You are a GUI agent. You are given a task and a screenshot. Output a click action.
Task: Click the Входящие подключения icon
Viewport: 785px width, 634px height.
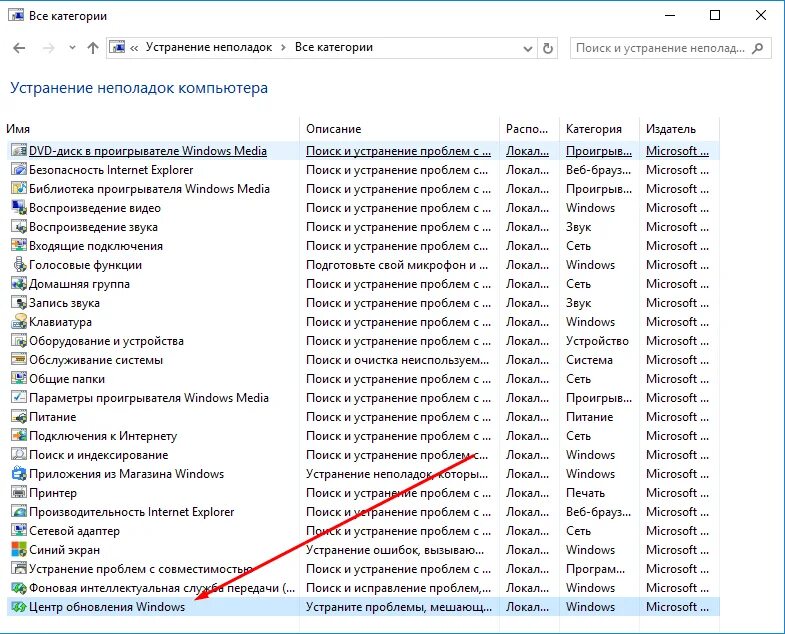[19, 246]
